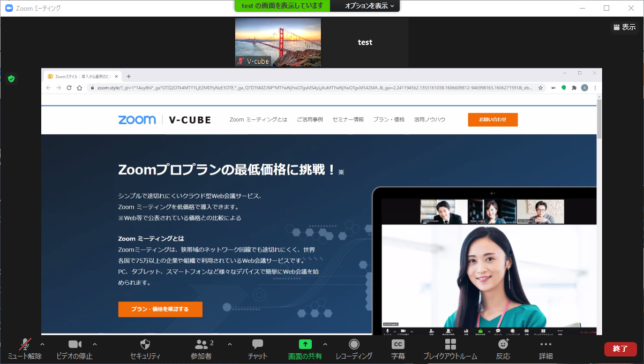Click the bold Zoom ミーティングとは heading in the hero section
The width and height of the screenshot is (644, 364).
(x=151, y=239)
